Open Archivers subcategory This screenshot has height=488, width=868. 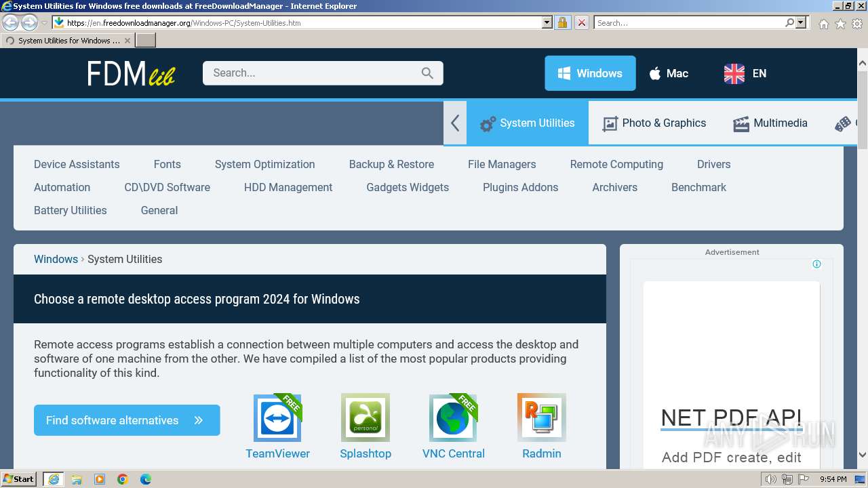(614, 187)
